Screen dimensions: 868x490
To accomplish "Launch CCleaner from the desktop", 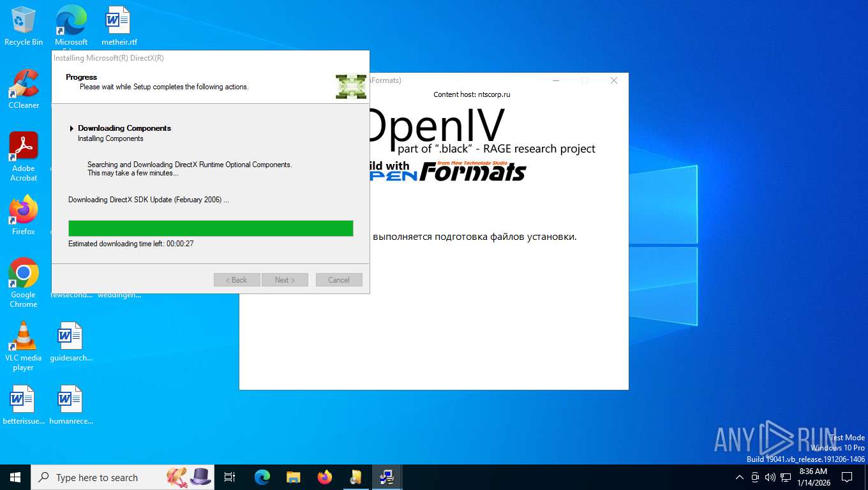I will (x=24, y=89).
